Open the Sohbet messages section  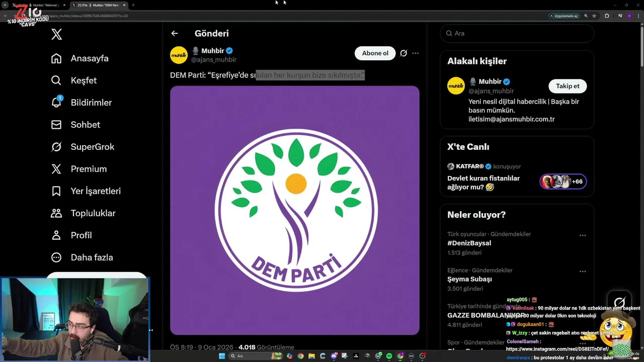click(75, 125)
